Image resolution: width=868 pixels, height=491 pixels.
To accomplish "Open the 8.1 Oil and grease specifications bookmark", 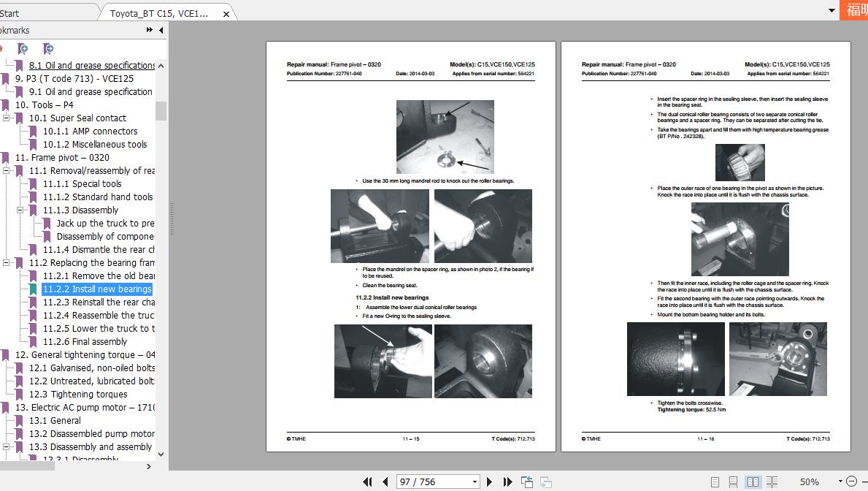I will tap(91, 65).
